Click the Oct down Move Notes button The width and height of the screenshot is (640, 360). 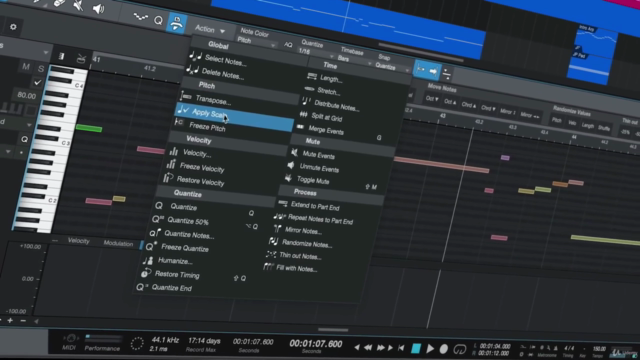pyautogui.click(x=432, y=99)
